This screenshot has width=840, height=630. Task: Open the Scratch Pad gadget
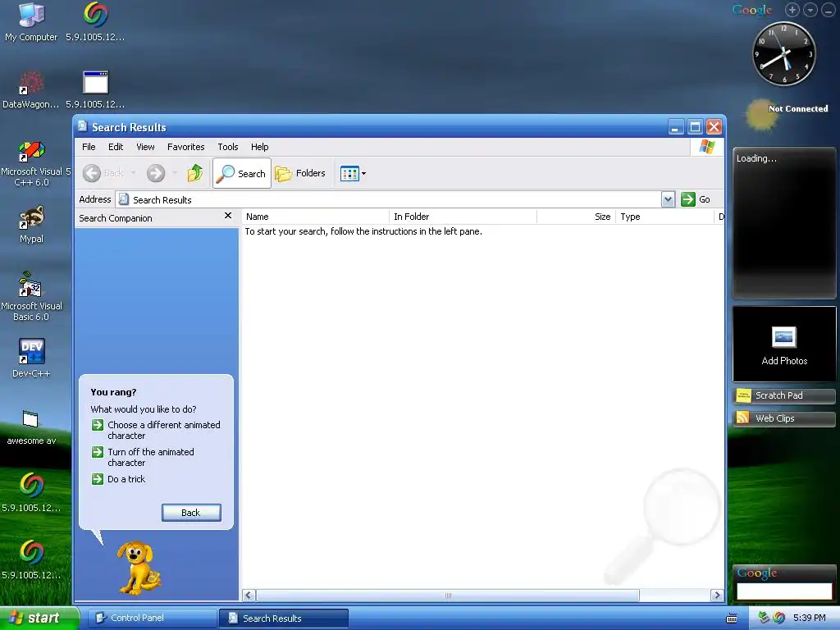pos(784,395)
